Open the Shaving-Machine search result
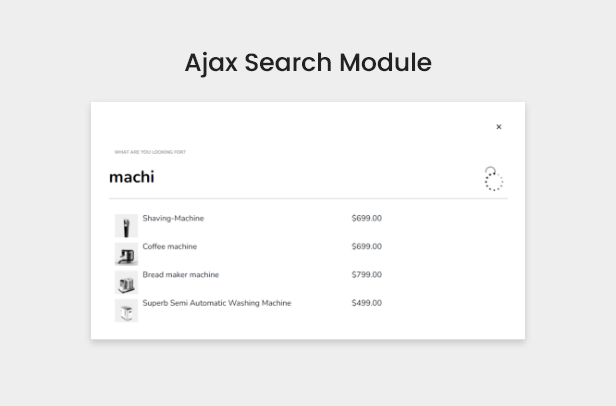The height and width of the screenshot is (406, 616). click(173, 218)
